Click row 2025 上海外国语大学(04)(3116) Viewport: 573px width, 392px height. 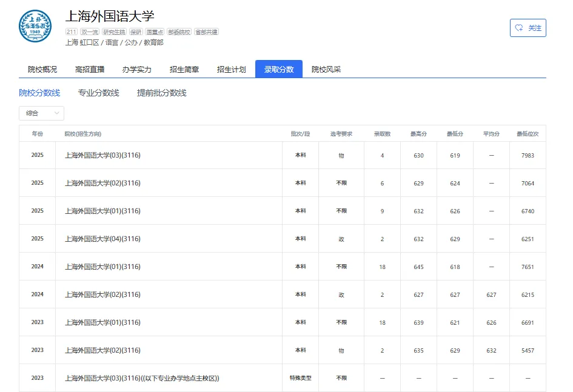point(283,239)
